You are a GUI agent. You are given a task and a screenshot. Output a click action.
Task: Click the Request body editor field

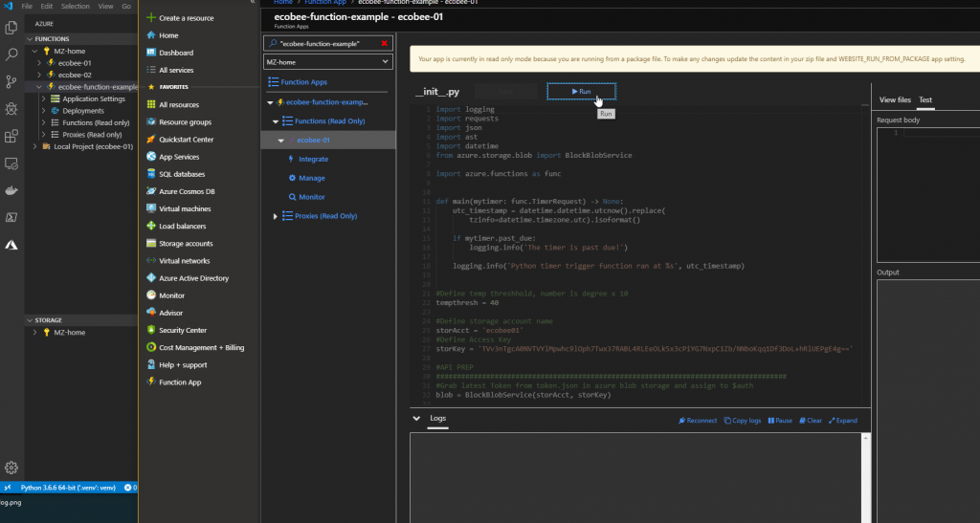coord(928,195)
